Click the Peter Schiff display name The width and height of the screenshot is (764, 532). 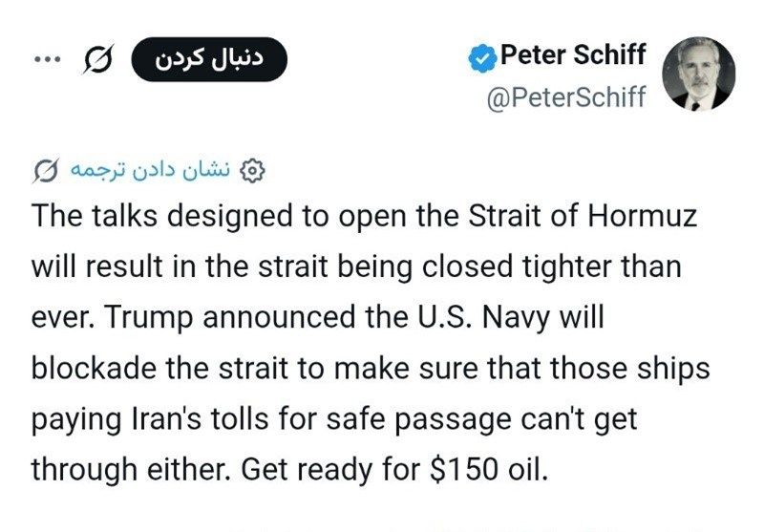tap(573, 56)
